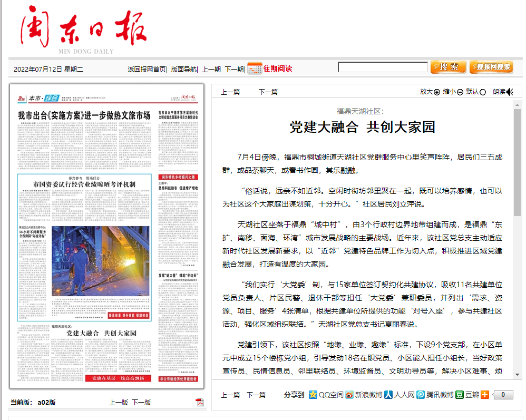Viewport: 526px width, 420px height.
Task: Click the 搜报网搜索 button
Action: pos(491,67)
